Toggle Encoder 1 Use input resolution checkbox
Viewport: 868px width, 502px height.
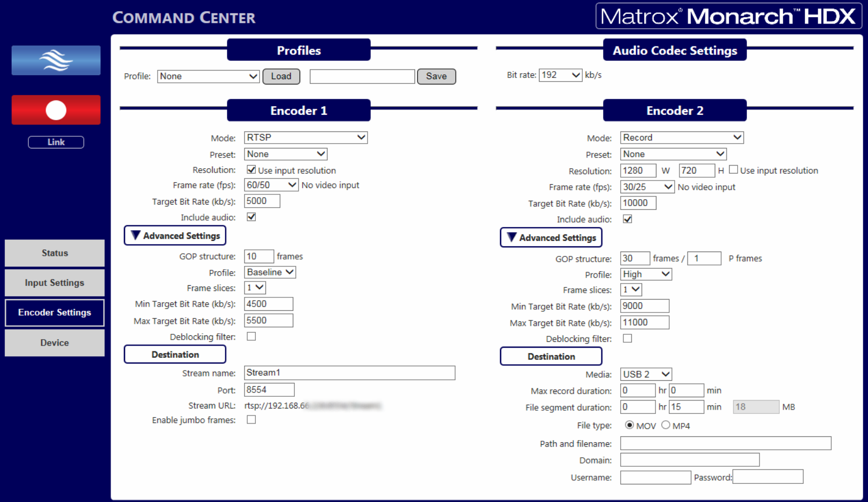pyautogui.click(x=251, y=170)
